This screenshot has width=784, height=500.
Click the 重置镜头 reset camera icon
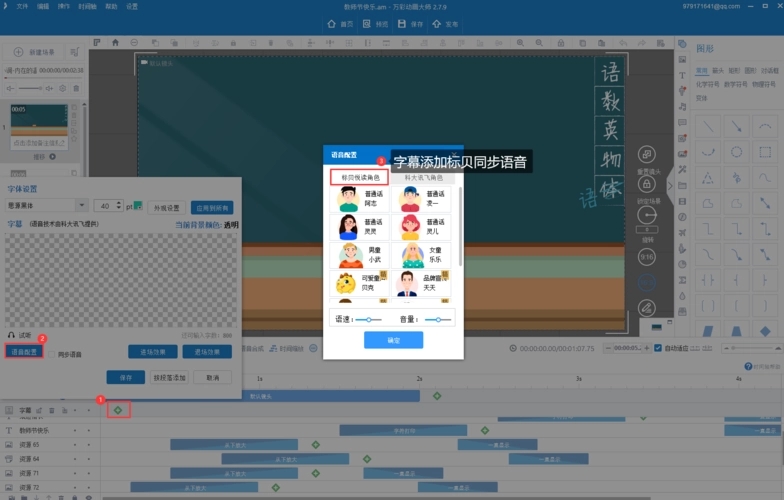[x=646, y=154]
